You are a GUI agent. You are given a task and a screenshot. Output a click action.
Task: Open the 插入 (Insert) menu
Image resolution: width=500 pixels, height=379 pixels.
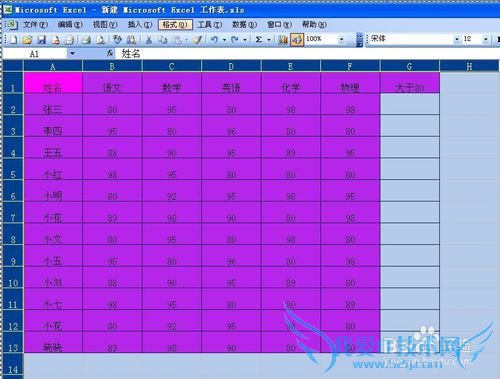(x=140, y=25)
